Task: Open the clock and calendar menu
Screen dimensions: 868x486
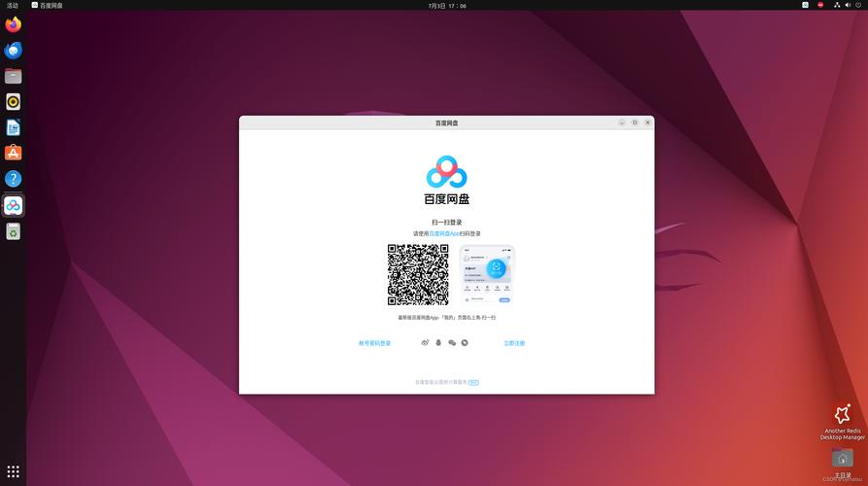Action: tap(447, 6)
